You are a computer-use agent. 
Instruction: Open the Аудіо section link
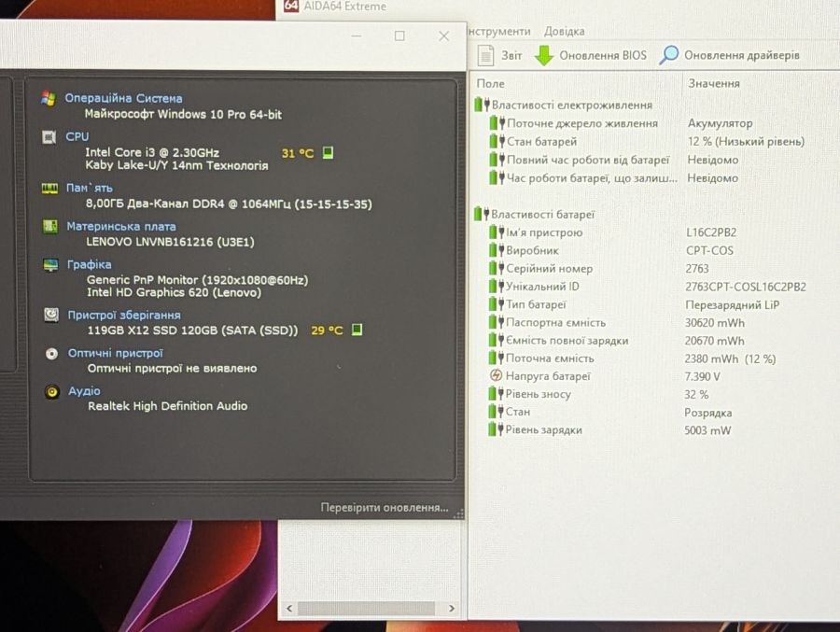[x=84, y=391]
